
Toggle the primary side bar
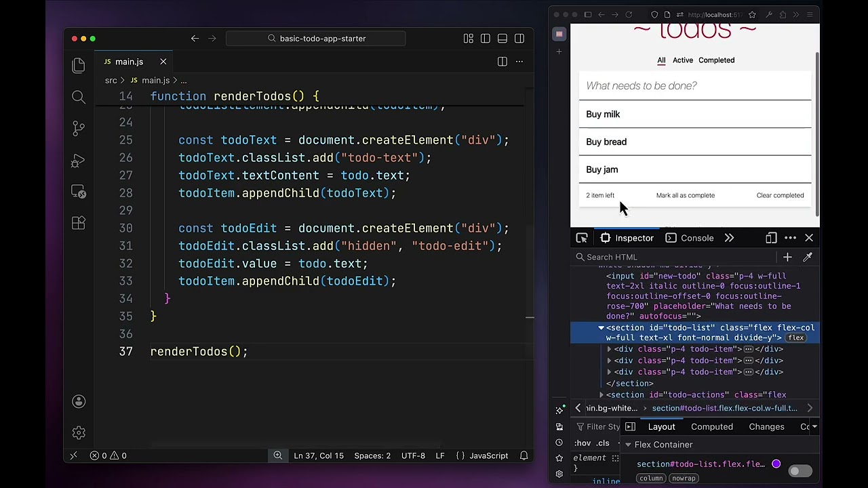486,39
